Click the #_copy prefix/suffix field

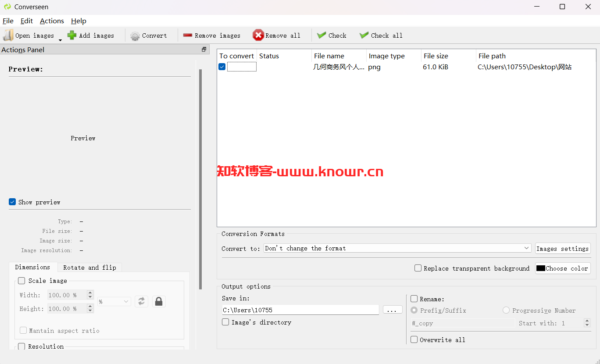pos(463,323)
